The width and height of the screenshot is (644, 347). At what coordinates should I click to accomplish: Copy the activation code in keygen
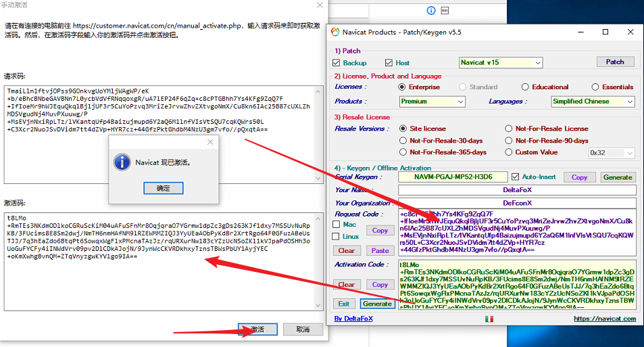pos(380,285)
